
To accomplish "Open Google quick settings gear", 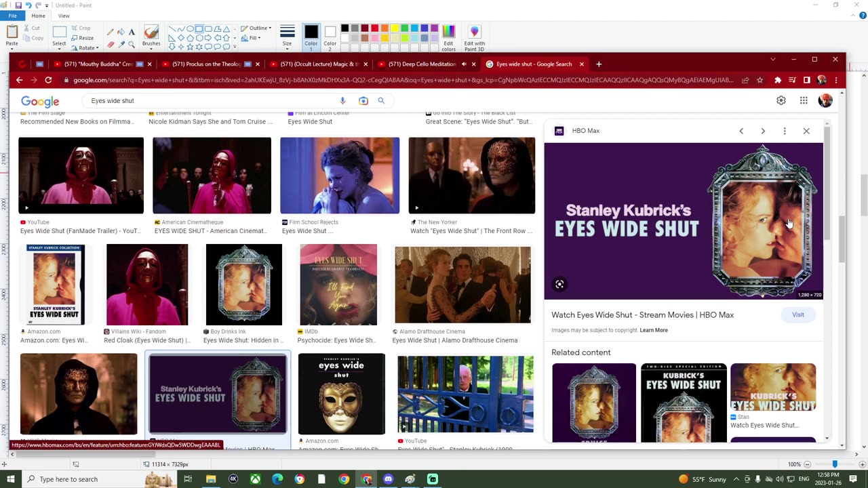I will tap(781, 100).
